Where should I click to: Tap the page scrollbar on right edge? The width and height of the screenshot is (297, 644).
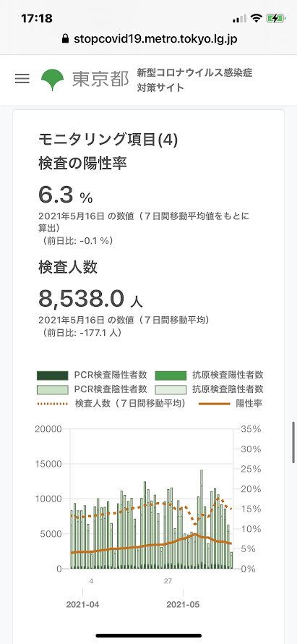click(293, 442)
